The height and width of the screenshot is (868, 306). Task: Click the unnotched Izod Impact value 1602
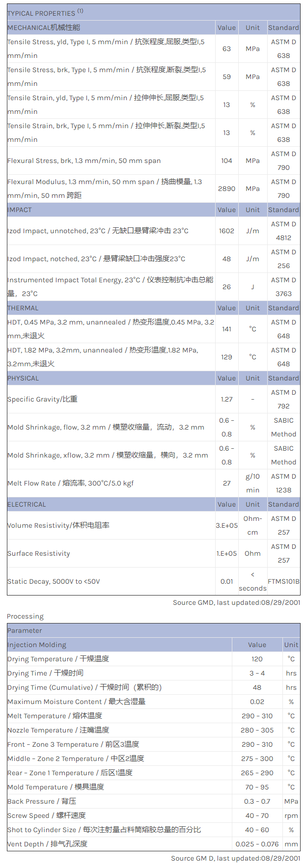(x=226, y=231)
